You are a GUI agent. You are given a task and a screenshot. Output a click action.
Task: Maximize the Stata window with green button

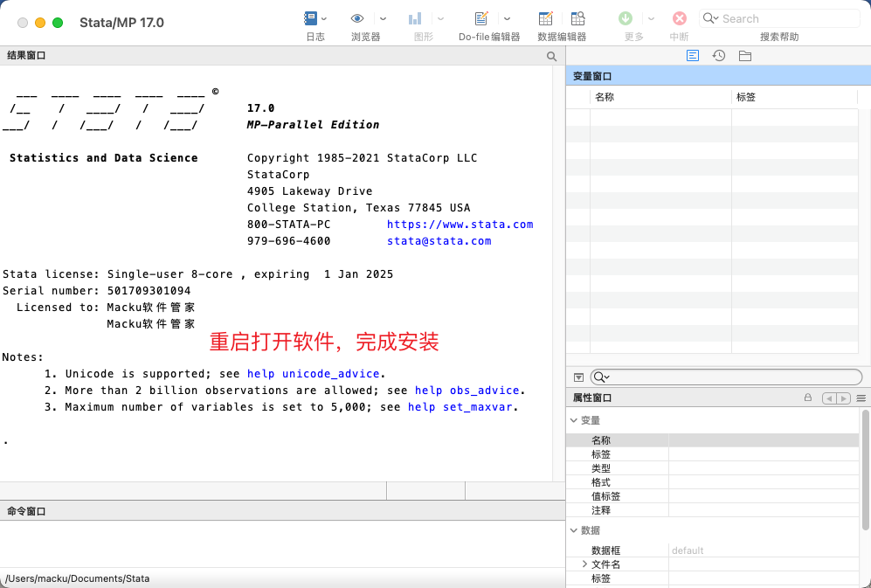[58, 23]
